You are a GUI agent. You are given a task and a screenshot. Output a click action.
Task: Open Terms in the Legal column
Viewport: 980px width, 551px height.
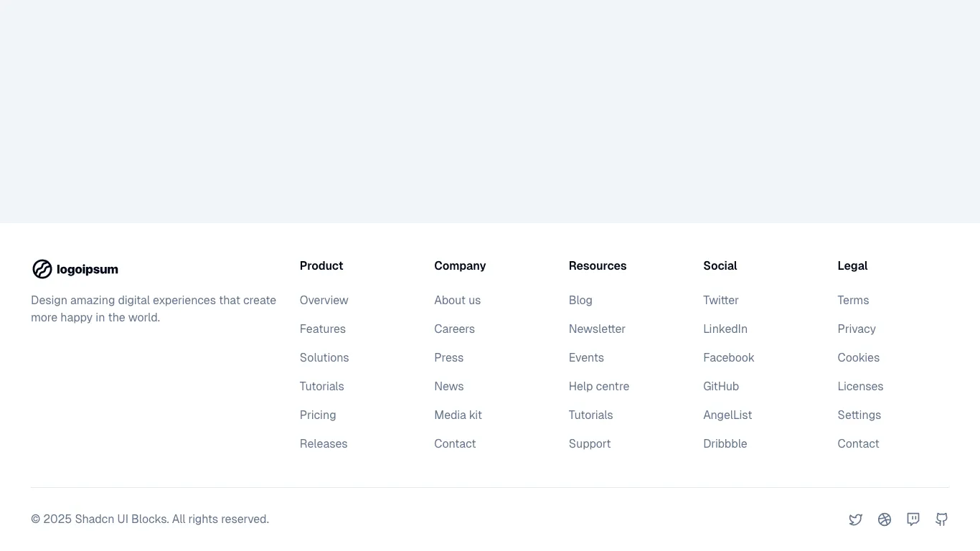click(x=853, y=300)
